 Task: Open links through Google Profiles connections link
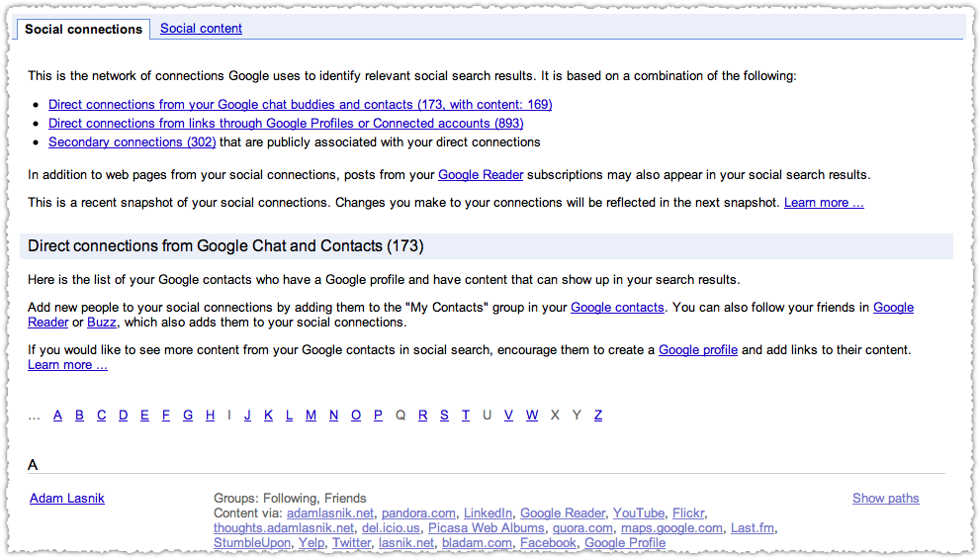coord(286,124)
